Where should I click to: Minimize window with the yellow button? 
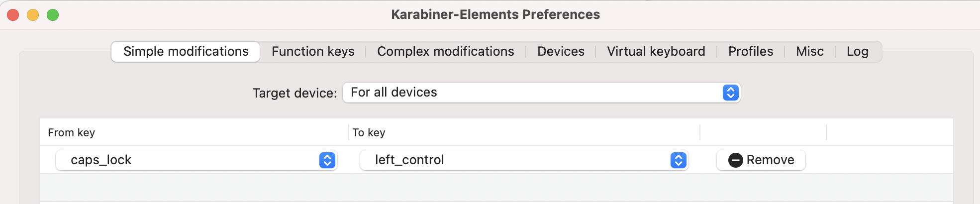click(33, 15)
